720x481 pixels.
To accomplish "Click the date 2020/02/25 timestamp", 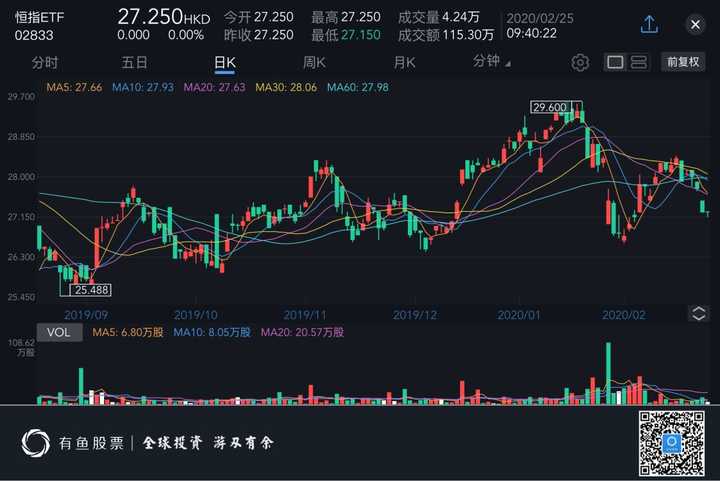I will click(540, 18).
